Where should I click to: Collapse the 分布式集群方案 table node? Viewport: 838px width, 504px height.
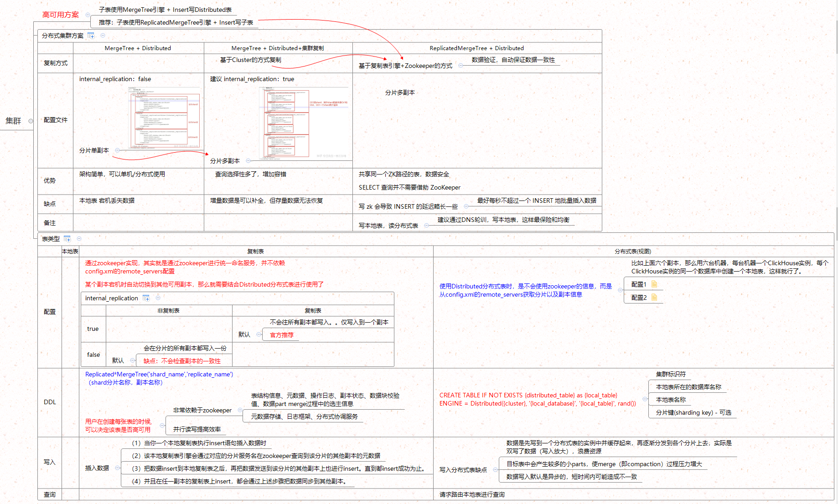point(103,36)
